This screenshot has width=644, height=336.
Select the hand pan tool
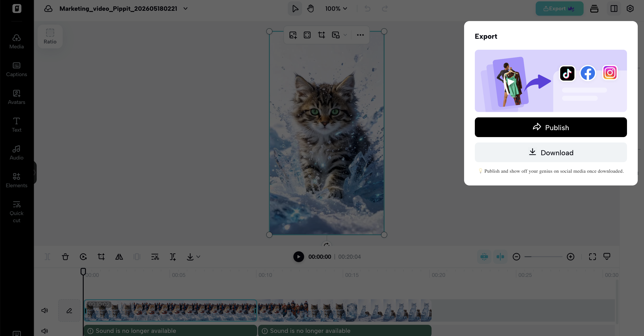click(311, 9)
